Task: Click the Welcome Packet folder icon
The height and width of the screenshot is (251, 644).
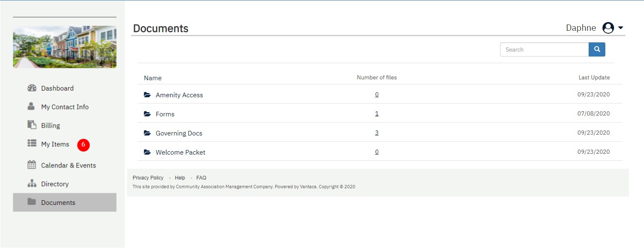Action: coord(147,152)
